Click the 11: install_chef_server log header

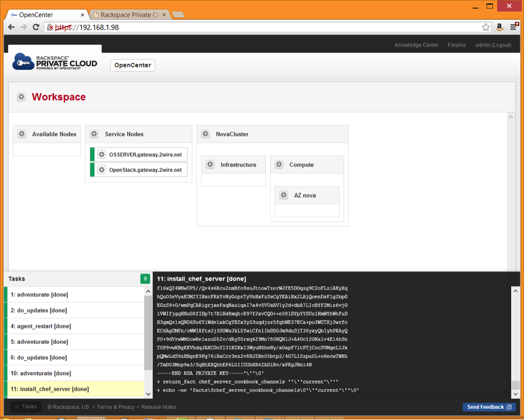(202, 279)
